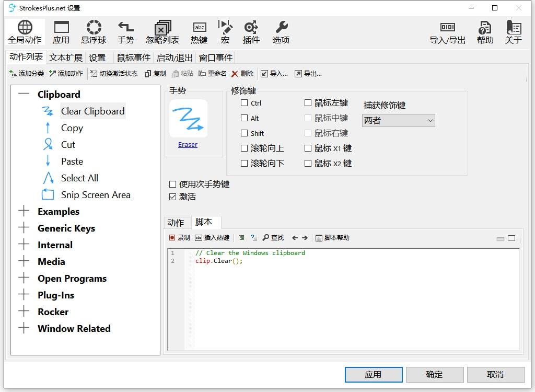Open the 全局动作 settings panel
This screenshot has height=392, width=535.
pos(25,32)
